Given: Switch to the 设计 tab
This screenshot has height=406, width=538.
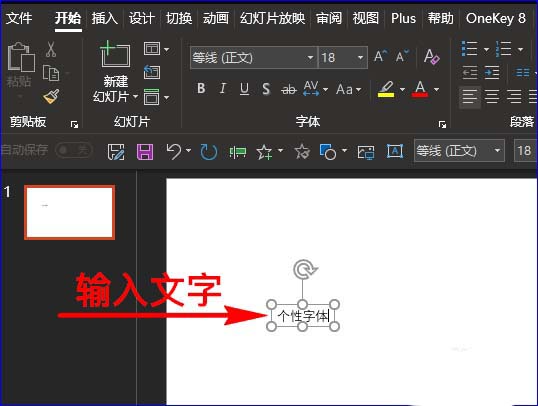Looking at the screenshot, I should (x=142, y=18).
